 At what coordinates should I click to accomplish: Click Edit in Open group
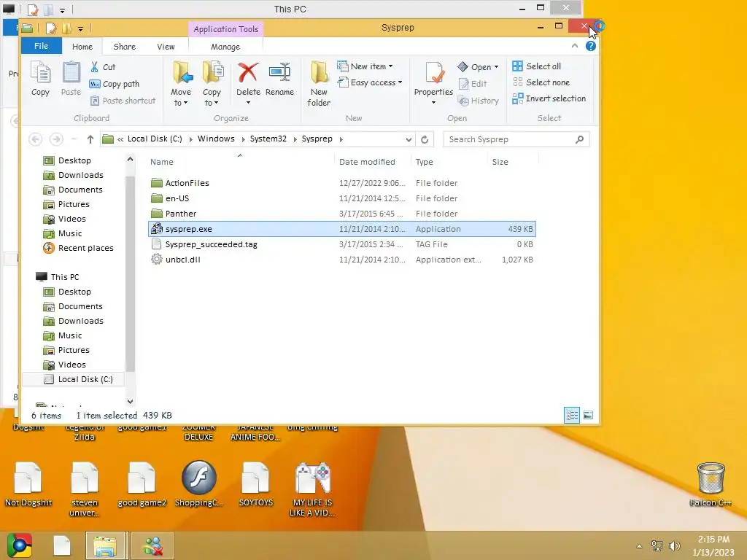pyautogui.click(x=473, y=84)
